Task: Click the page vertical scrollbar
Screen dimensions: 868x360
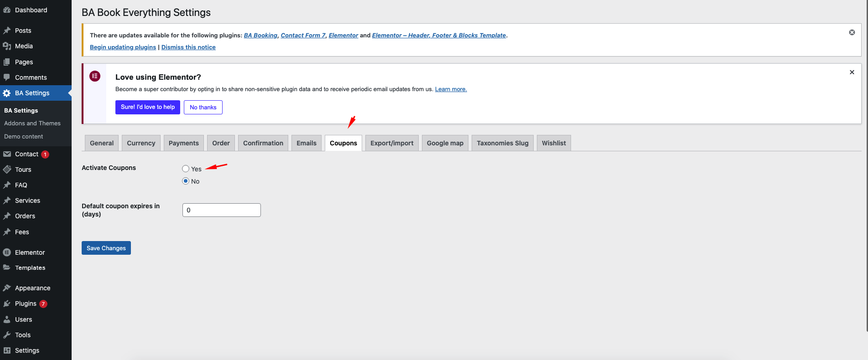Action: [x=866, y=166]
